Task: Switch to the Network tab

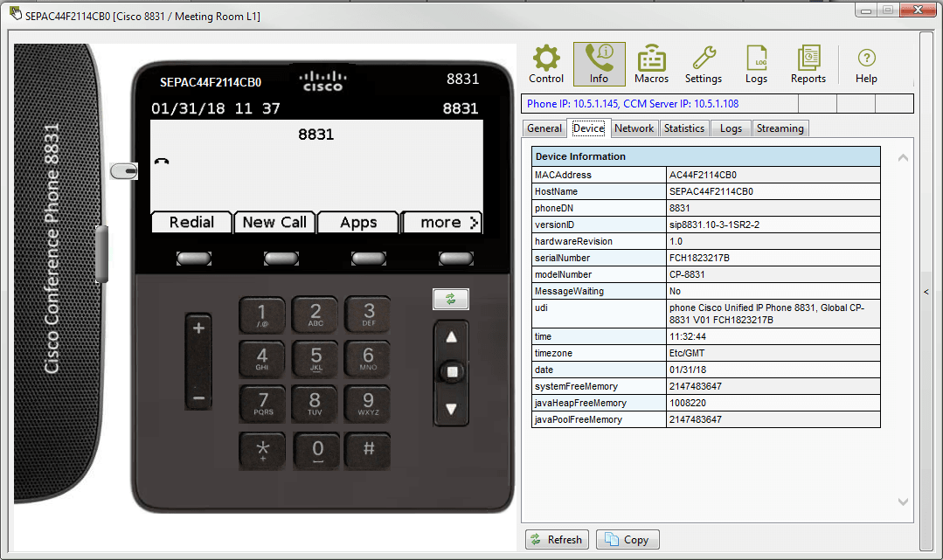Action: point(634,128)
